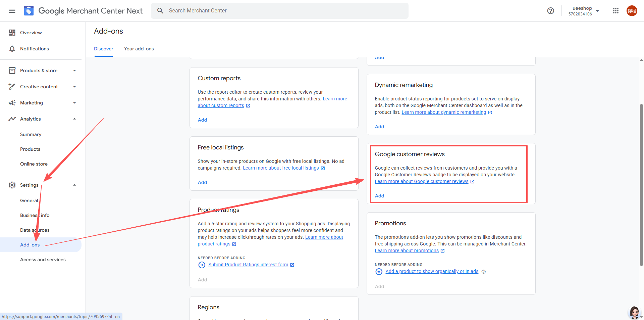The image size is (644, 320).
Task: Collapse the Analytics section
Action: (x=74, y=119)
